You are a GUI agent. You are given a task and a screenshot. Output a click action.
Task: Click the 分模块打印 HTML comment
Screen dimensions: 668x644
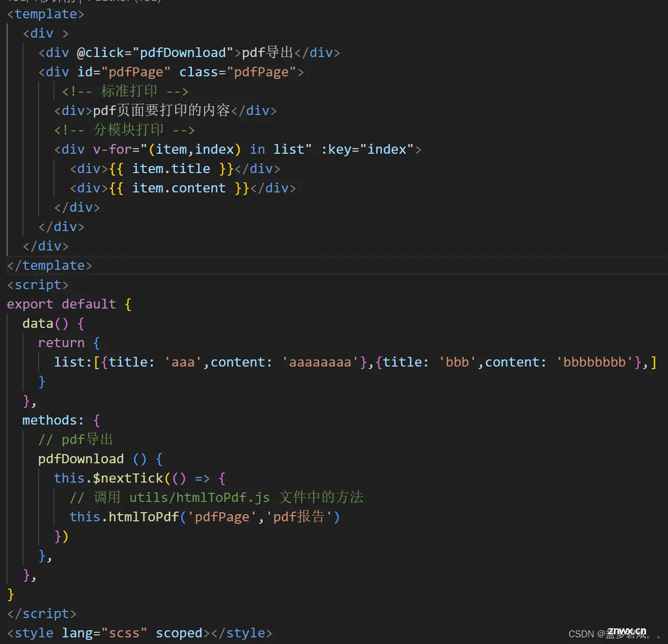(x=124, y=130)
